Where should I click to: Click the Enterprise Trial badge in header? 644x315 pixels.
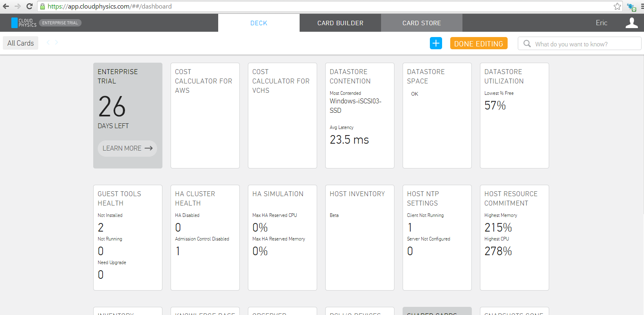(60, 23)
